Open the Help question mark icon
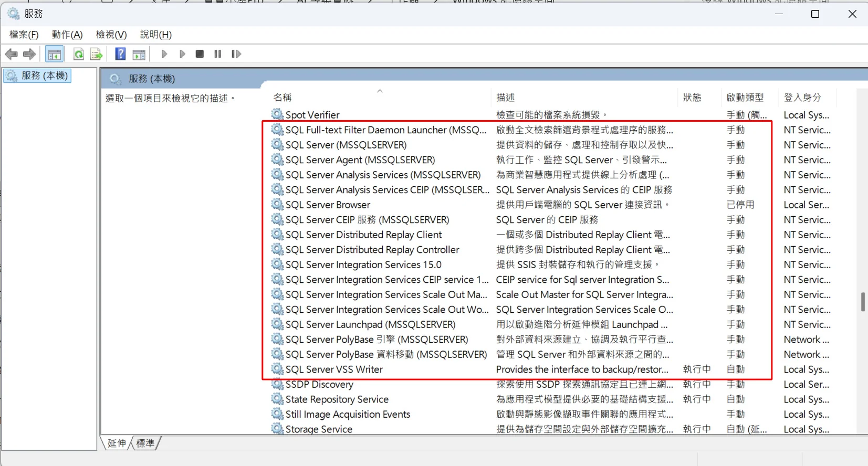Image resolution: width=868 pixels, height=466 pixels. pos(121,54)
